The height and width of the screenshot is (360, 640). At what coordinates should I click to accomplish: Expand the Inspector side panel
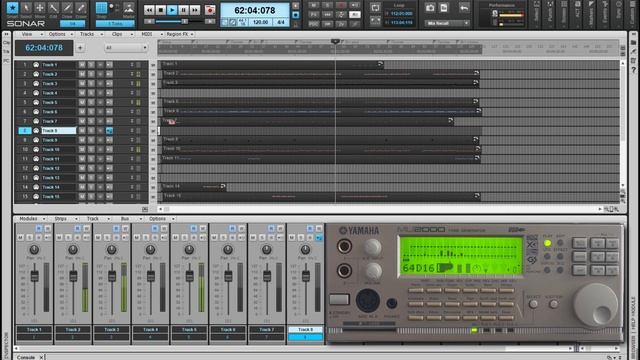pyautogui.click(x=6, y=345)
